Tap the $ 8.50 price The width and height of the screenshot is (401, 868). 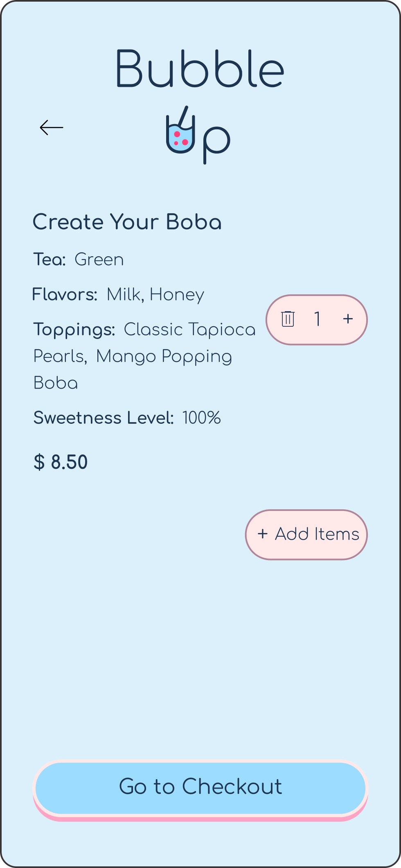[x=61, y=462]
